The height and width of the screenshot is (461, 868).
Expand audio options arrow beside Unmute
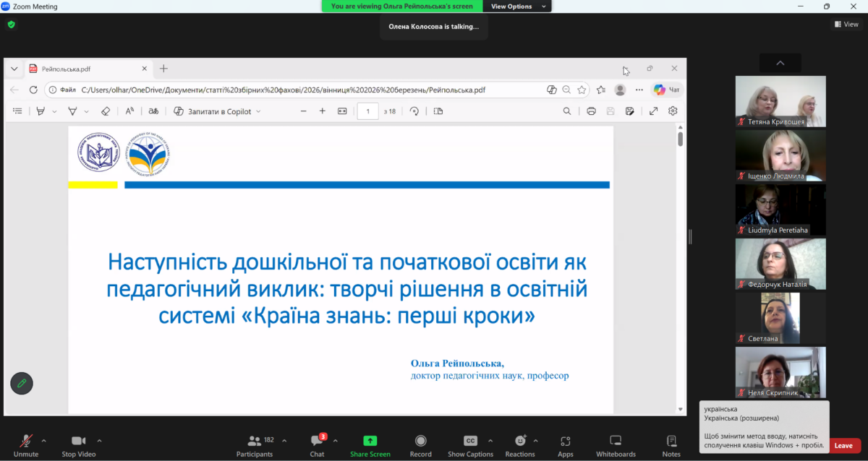(x=43, y=440)
